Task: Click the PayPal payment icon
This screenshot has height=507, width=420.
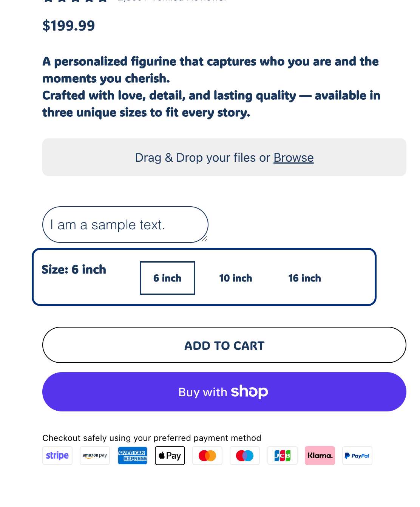Action: 357,456
